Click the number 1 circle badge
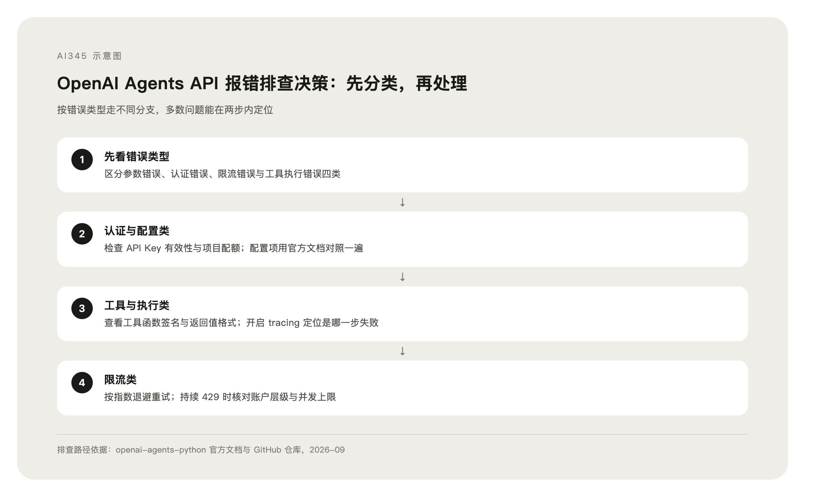 pos(82,160)
